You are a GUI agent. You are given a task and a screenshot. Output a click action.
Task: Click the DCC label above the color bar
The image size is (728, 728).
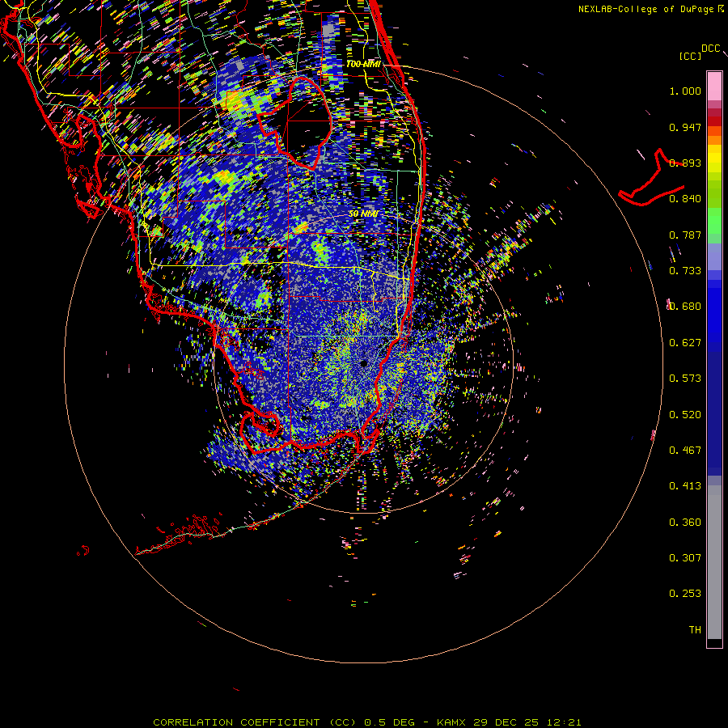(x=710, y=49)
